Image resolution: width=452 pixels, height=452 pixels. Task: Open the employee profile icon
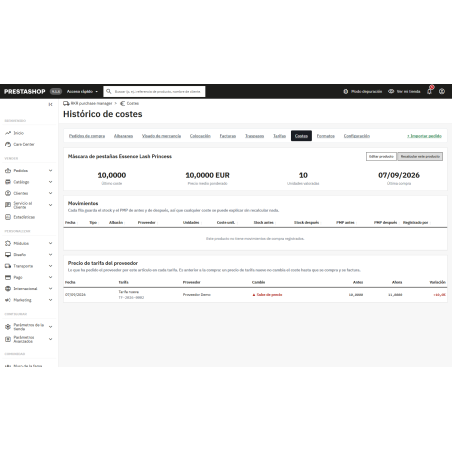point(442,91)
